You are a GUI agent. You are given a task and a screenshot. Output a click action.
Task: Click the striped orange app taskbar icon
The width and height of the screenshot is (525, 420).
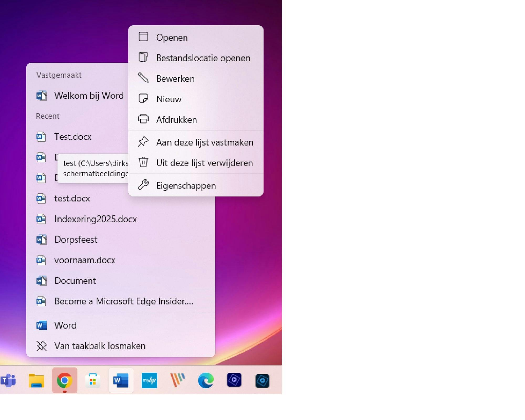(178, 380)
